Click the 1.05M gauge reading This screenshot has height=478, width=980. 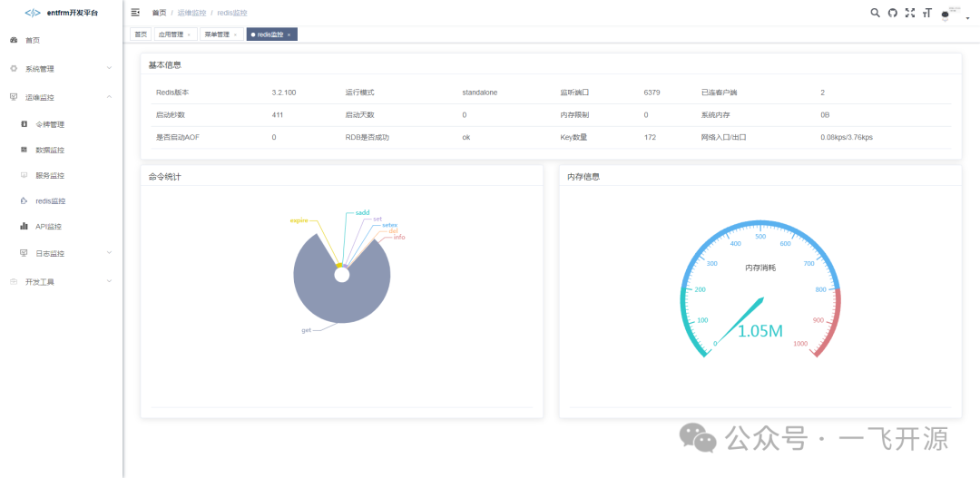point(760,331)
